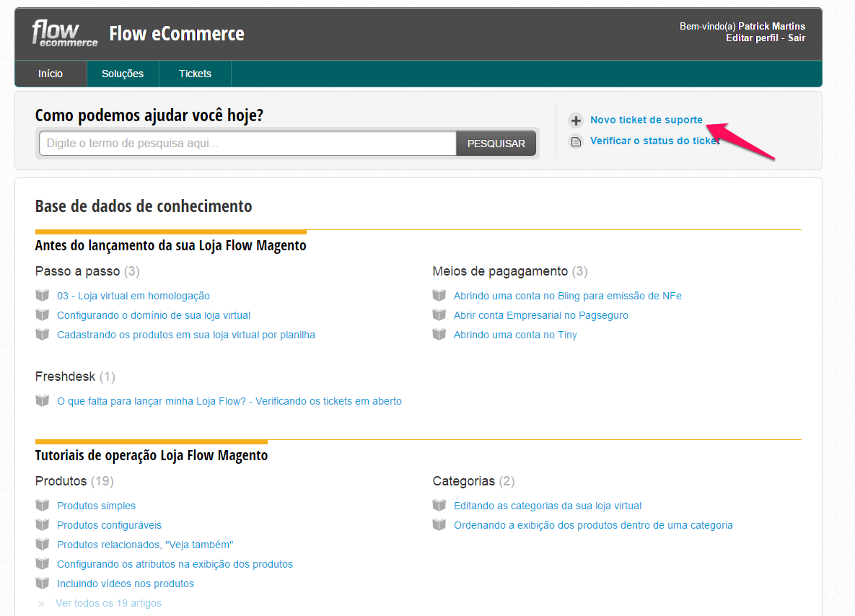Click book icon beside Cadastrando os produtos article
This screenshot has height=616, width=855.
(43, 334)
